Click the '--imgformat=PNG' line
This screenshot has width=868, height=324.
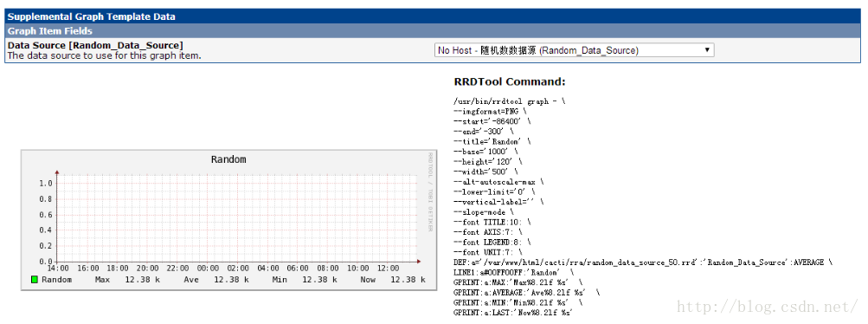pos(490,111)
